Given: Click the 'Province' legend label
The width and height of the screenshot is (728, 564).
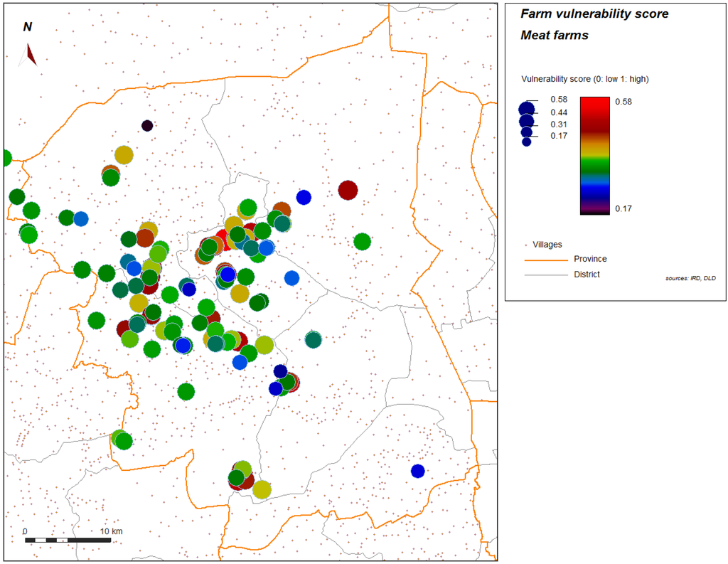Looking at the screenshot, I should pos(590,259).
